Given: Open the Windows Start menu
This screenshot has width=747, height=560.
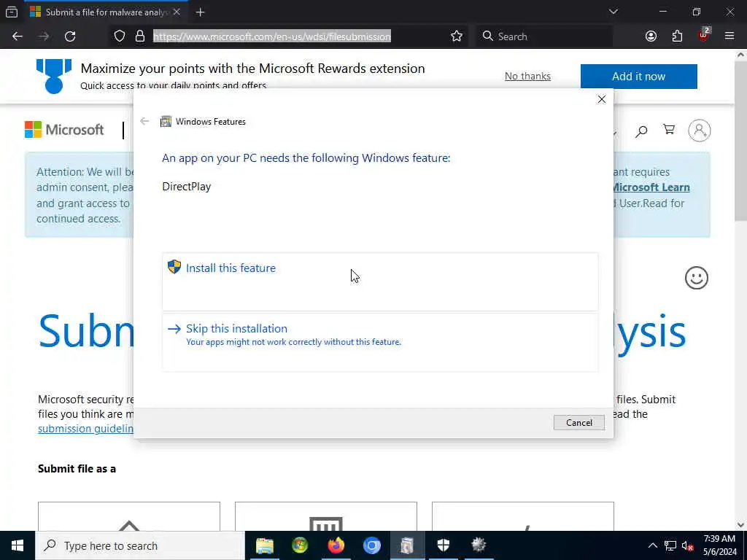Looking at the screenshot, I should pyautogui.click(x=18, y=545).
